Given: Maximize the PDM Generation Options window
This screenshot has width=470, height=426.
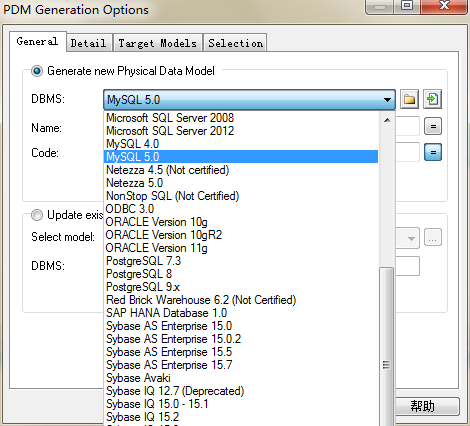Looking at the screenshot, I should (407, 6).
